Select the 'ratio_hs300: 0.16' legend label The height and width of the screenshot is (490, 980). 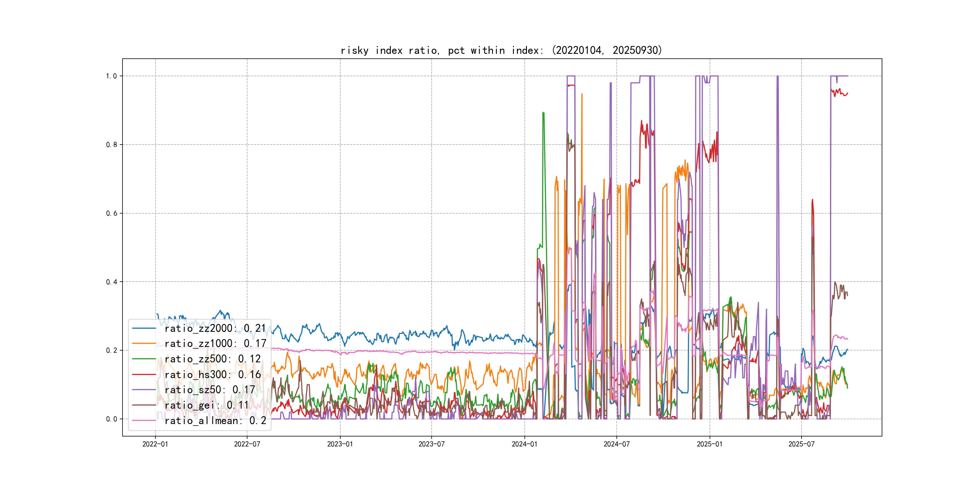213,374
